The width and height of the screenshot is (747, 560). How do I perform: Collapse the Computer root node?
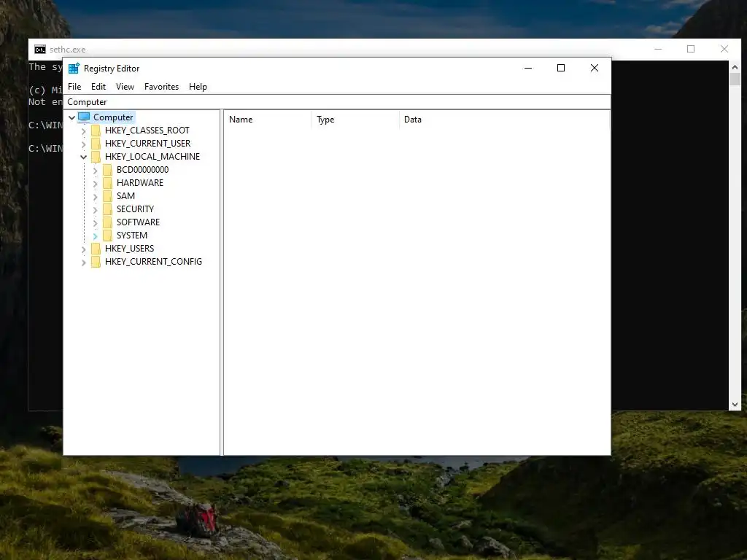coord(72,117)
